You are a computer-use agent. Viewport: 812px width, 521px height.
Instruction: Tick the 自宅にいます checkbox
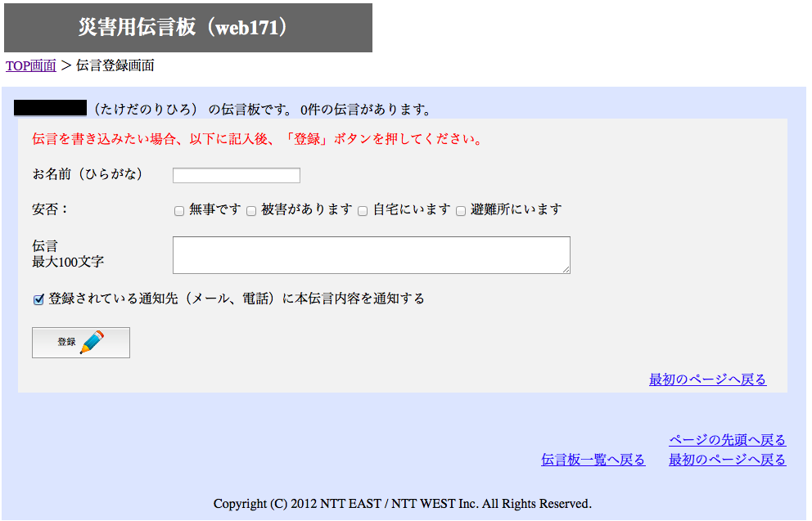[363, 211]
